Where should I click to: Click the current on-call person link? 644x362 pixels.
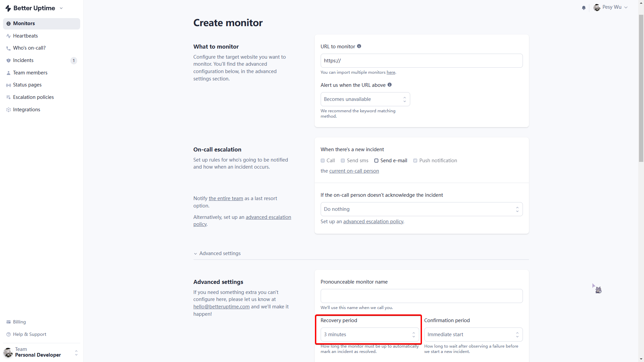pyautogui.click(x=354, y=171)
